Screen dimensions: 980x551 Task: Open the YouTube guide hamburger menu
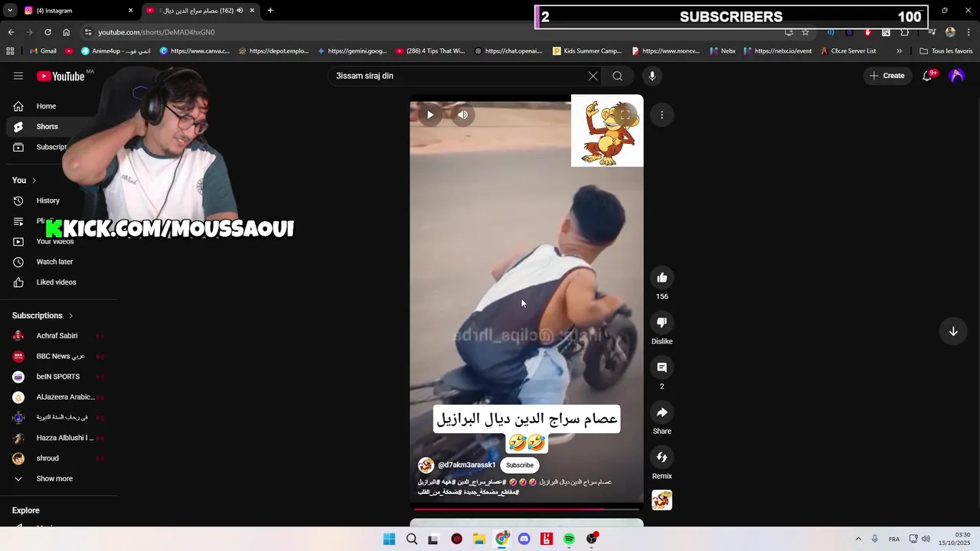point(18,76)
